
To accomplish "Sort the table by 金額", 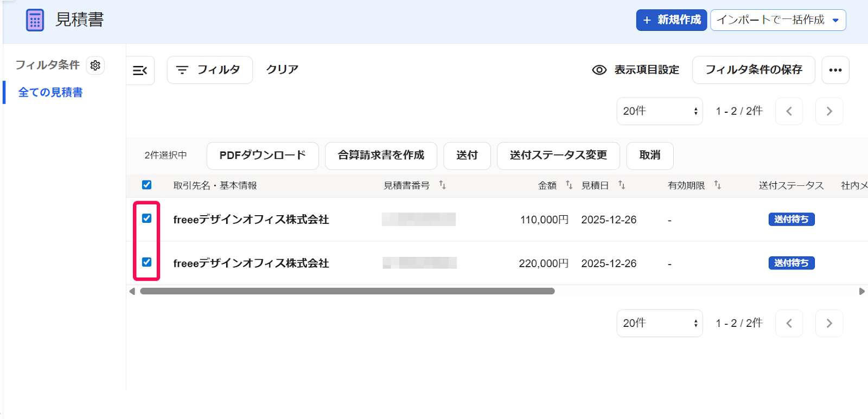I will pos(569,185).
